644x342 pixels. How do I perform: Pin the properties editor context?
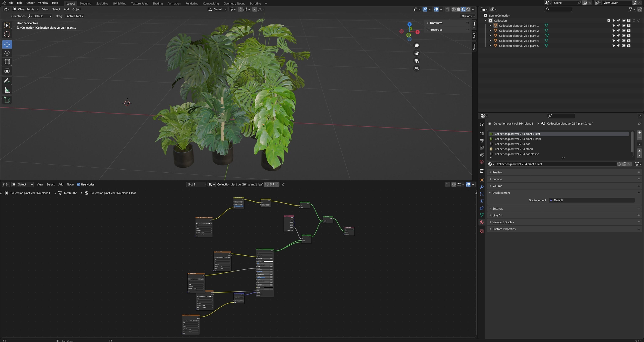[639, 124]
